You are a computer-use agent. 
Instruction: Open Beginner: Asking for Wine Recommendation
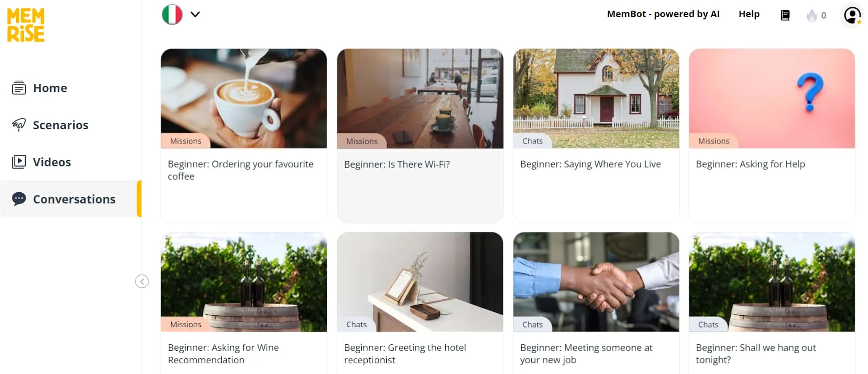point(223,354)
